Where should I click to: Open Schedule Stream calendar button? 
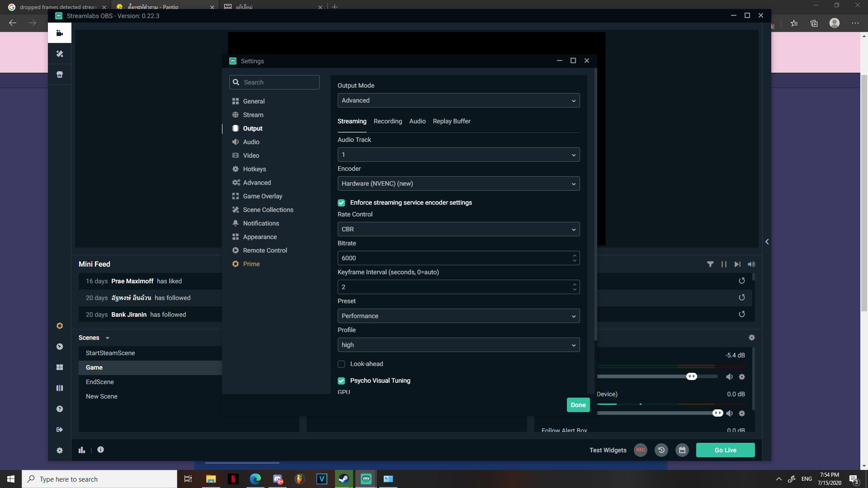[x=682, y=450]
